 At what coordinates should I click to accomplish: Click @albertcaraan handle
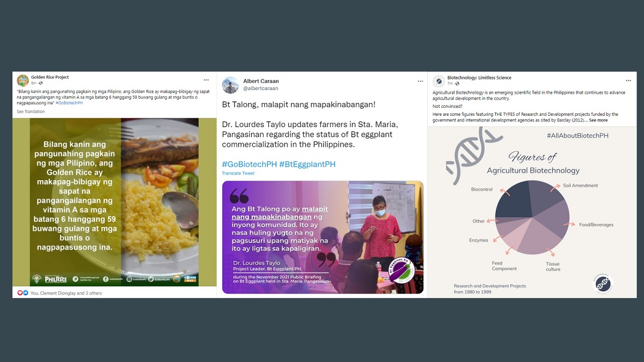(261, 88)
